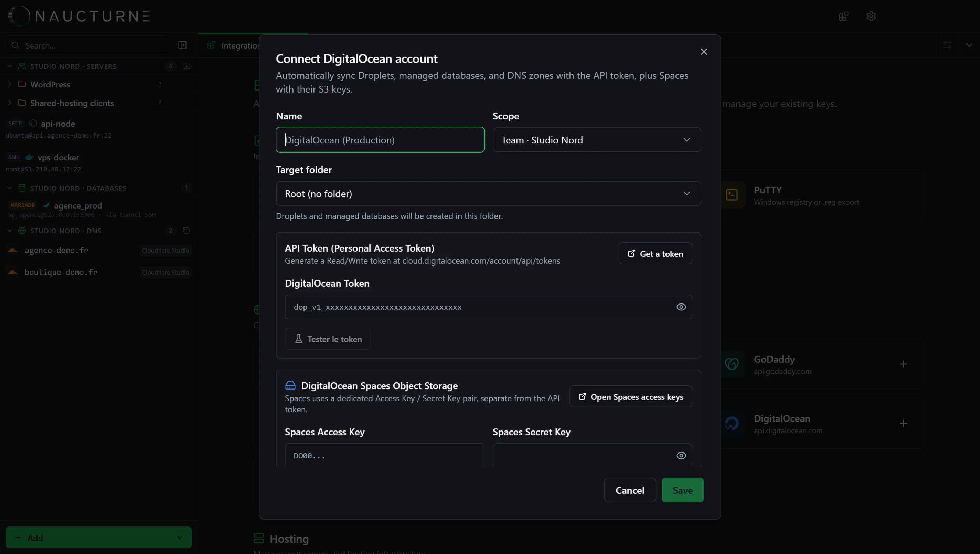Click the PuTTY import card
The height and width of the screenshot is (554, 980).
pos(822,195)
